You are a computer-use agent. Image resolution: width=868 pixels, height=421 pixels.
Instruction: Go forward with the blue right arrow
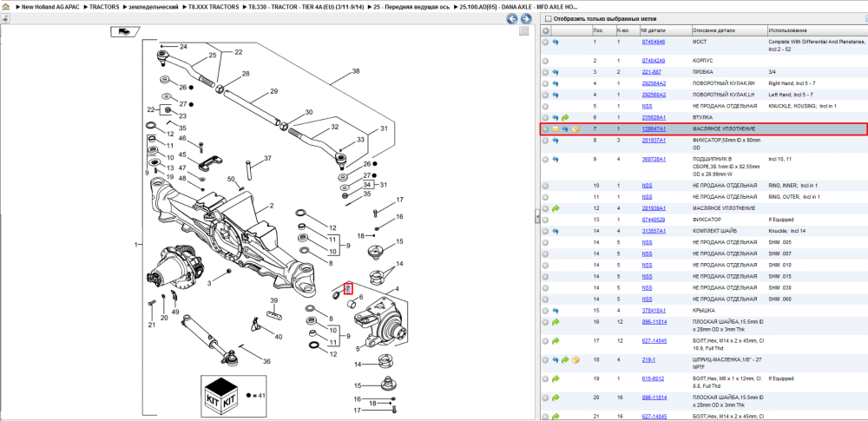pyautogui.click(x=525, y=19)
